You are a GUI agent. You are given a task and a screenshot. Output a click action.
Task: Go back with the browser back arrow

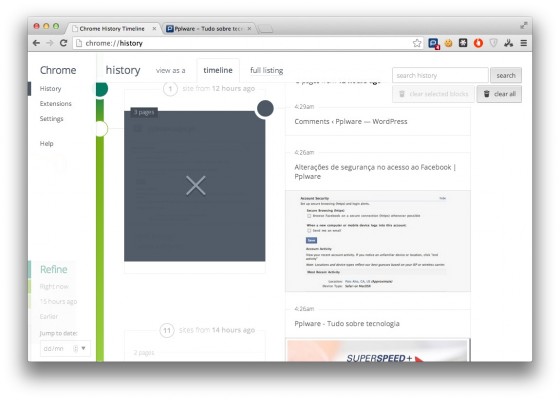click(x=36, y=43)
